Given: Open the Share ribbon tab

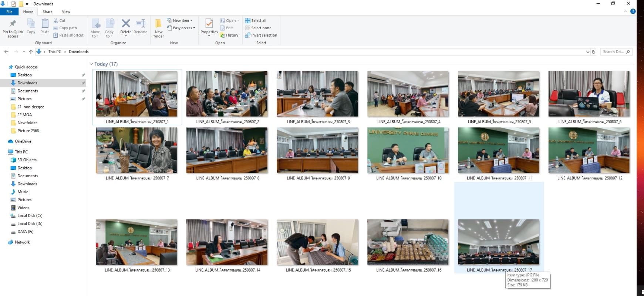Looking at the screenshot, I should [x=47, y=11].
